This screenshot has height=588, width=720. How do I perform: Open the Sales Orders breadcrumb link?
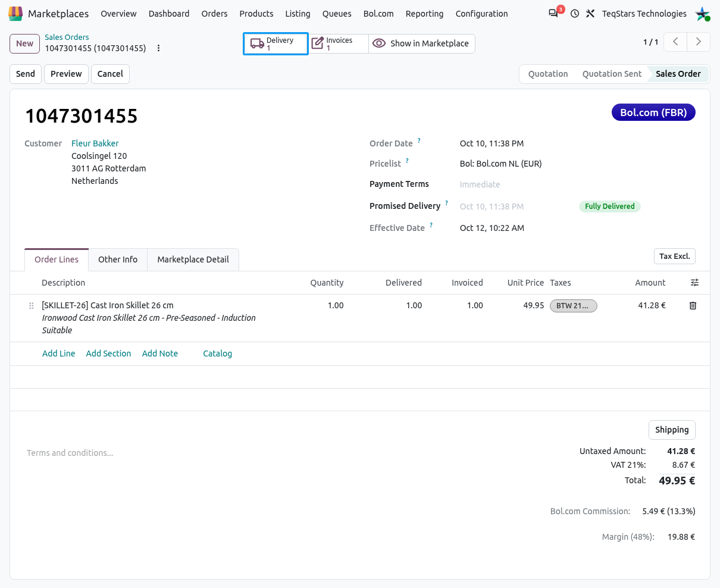(67, 37)
